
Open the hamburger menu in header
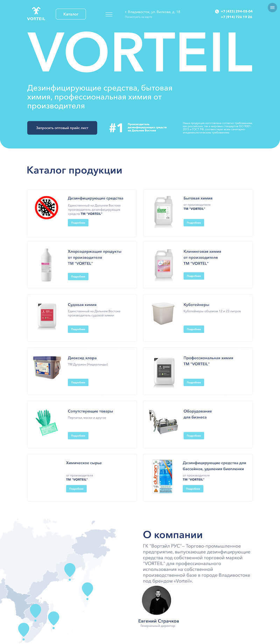click(109, 14)
